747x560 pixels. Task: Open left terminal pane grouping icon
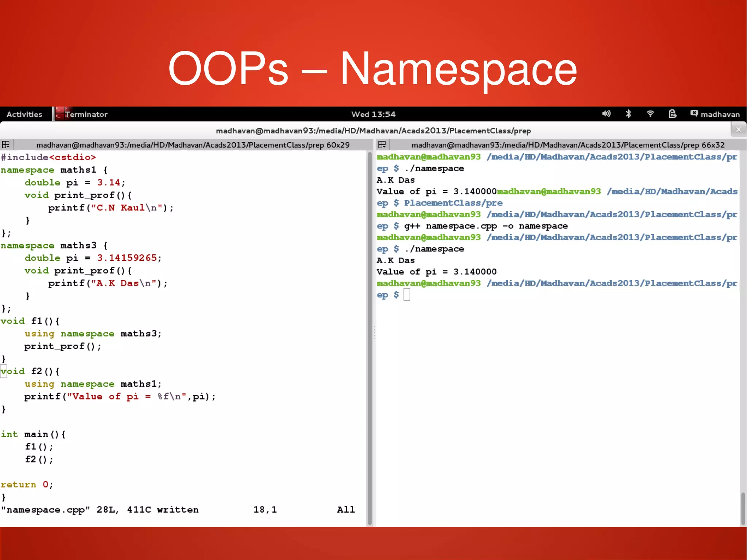click(6, 145)
